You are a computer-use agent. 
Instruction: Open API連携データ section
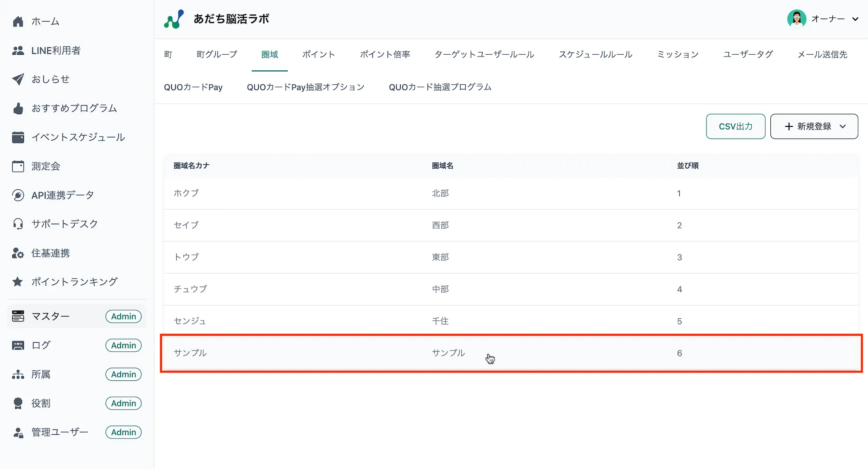click(62, 195)
